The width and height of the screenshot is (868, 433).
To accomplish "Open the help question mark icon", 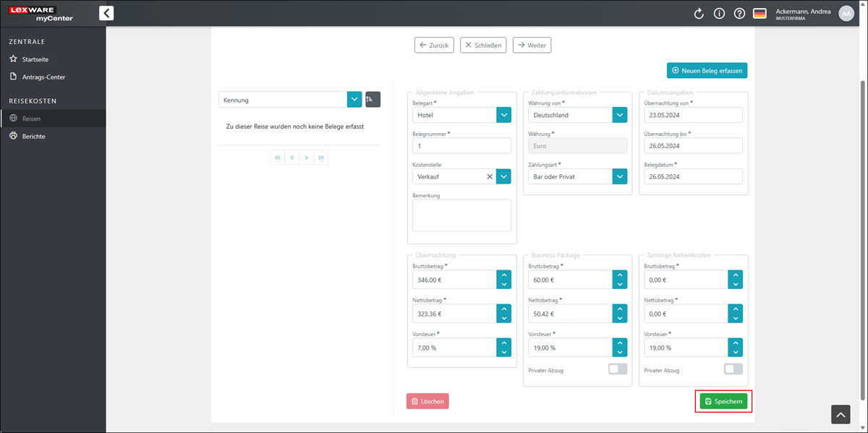I will coord(739,14).
